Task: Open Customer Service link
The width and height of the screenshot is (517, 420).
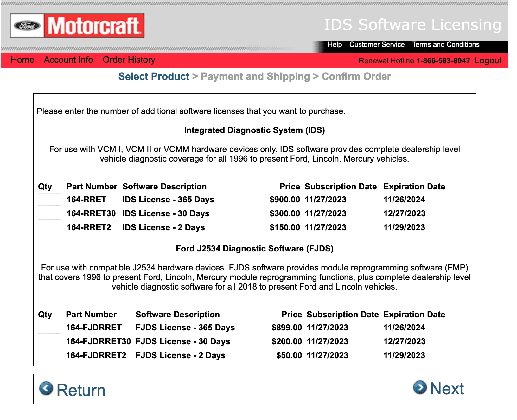Action: point(377,45)
